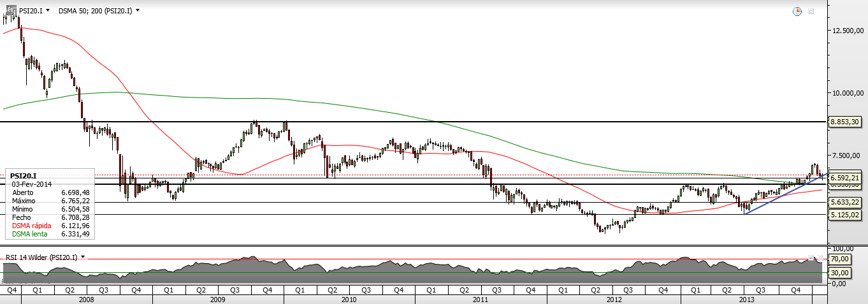Click the small icon at RSI panel's right edge
This screenshot has height=304, width=868.
811,258
